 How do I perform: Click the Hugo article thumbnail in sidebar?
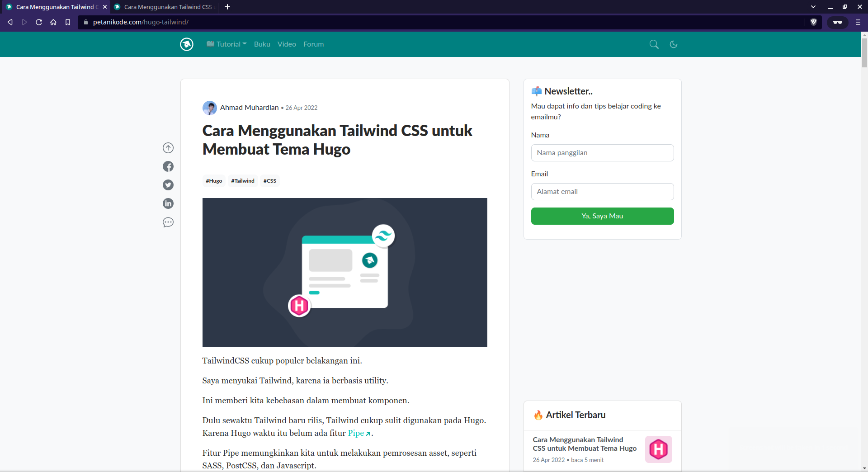coord(658,449)
